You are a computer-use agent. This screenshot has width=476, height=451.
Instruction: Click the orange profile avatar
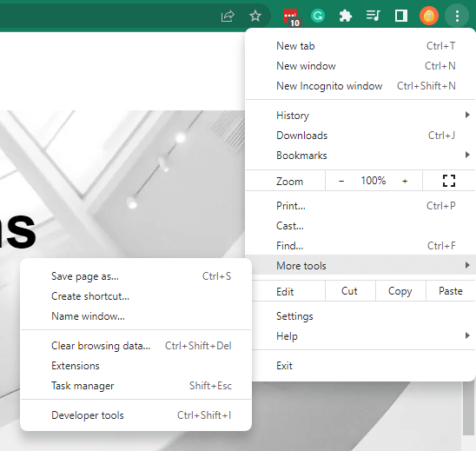coord(428,16)
